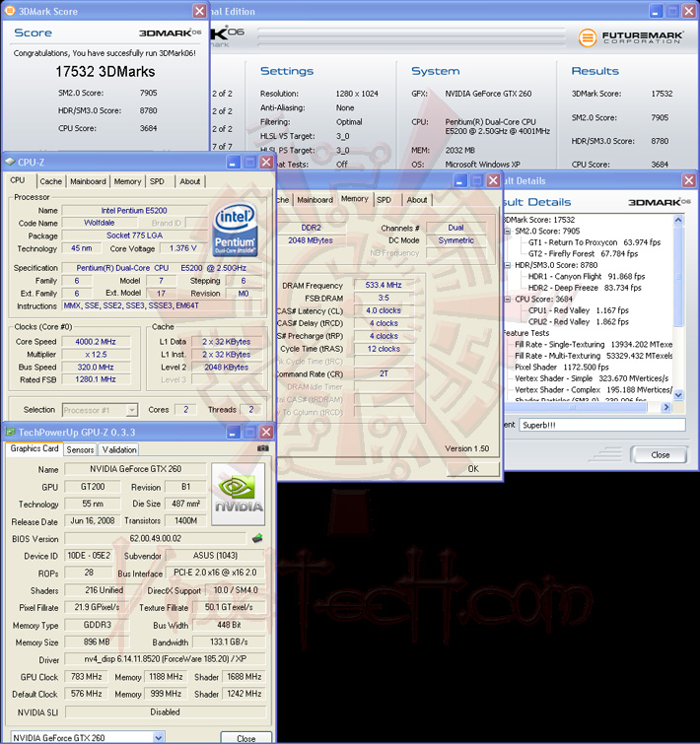The image size is (700, 744).
Task: Open the Memory tab in the CPU-Z CPU window
Action: [127, 181]
